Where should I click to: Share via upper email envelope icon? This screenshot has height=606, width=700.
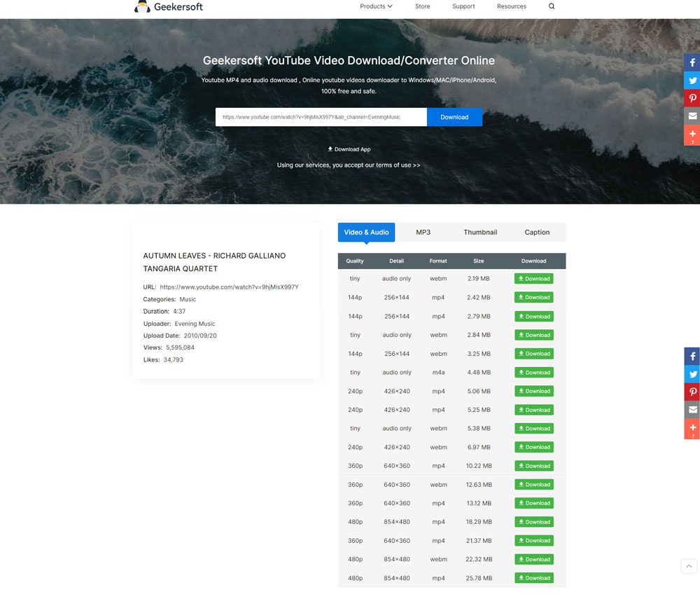pos(692,116)
